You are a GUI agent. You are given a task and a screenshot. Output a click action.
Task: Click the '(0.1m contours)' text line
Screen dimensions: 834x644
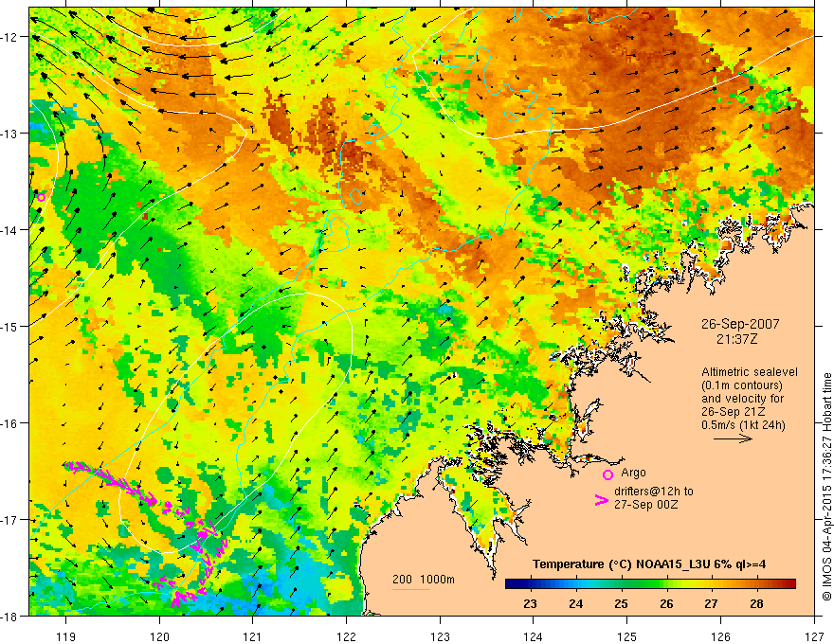pos(741,385)
